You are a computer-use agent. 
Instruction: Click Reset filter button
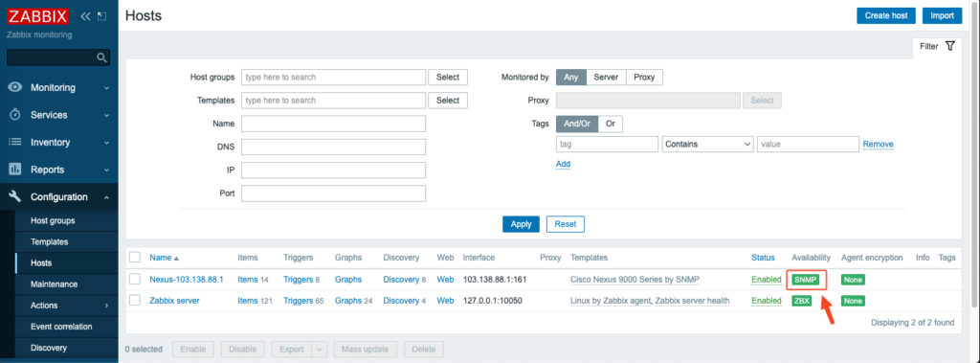[566, 224]
